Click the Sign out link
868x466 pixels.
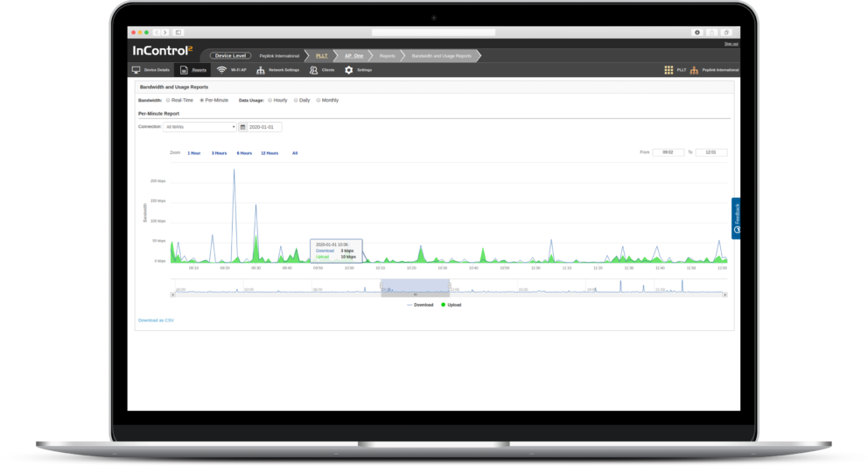tap(731, 44)
